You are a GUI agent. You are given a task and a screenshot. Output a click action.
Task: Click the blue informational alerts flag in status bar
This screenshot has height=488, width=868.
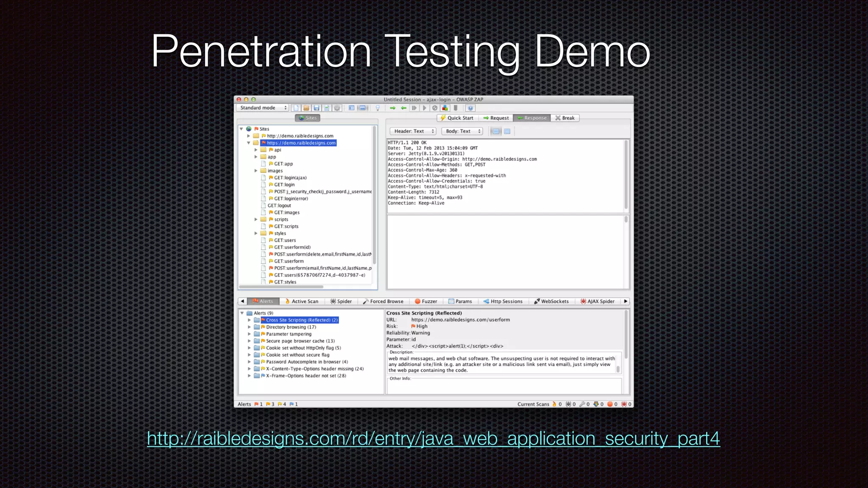292,404
